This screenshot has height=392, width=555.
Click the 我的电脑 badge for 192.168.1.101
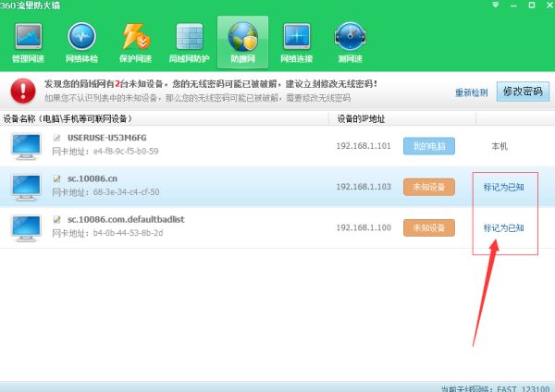point(429,146)
